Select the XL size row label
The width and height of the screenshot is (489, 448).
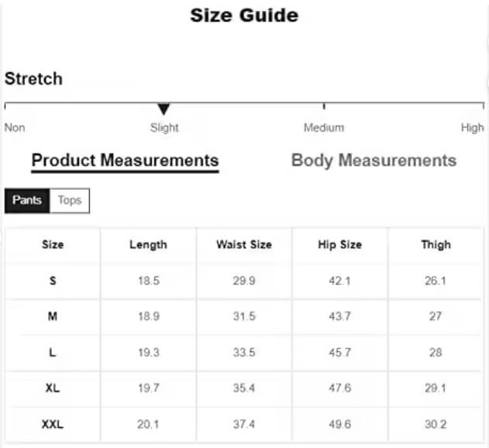[x=53, y=388]
